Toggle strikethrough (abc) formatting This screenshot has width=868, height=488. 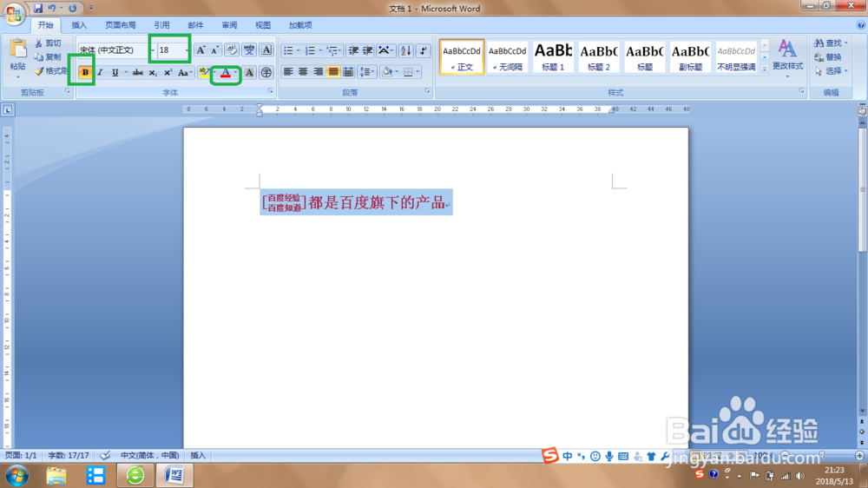[138, 72]
